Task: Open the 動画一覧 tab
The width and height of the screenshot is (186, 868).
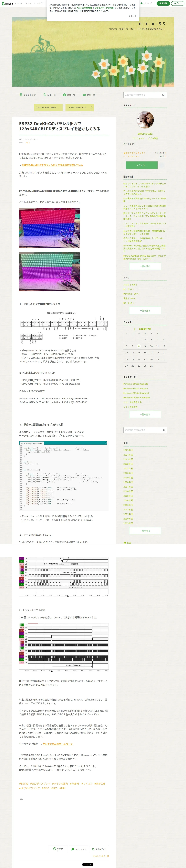Action: [89, 95]
